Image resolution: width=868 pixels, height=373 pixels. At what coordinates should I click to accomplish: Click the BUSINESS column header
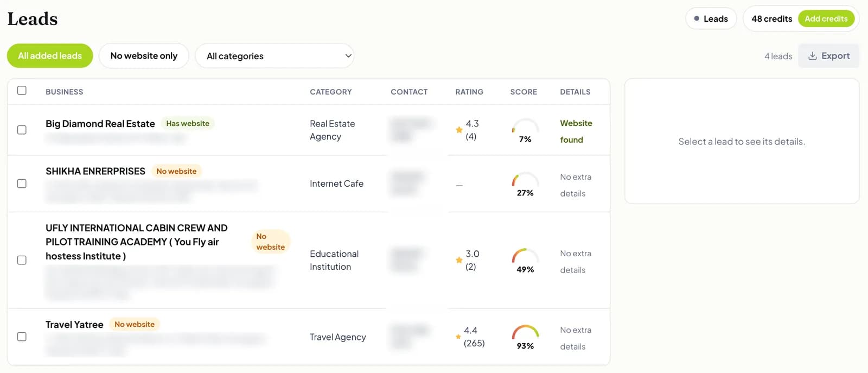click(65, 92)
